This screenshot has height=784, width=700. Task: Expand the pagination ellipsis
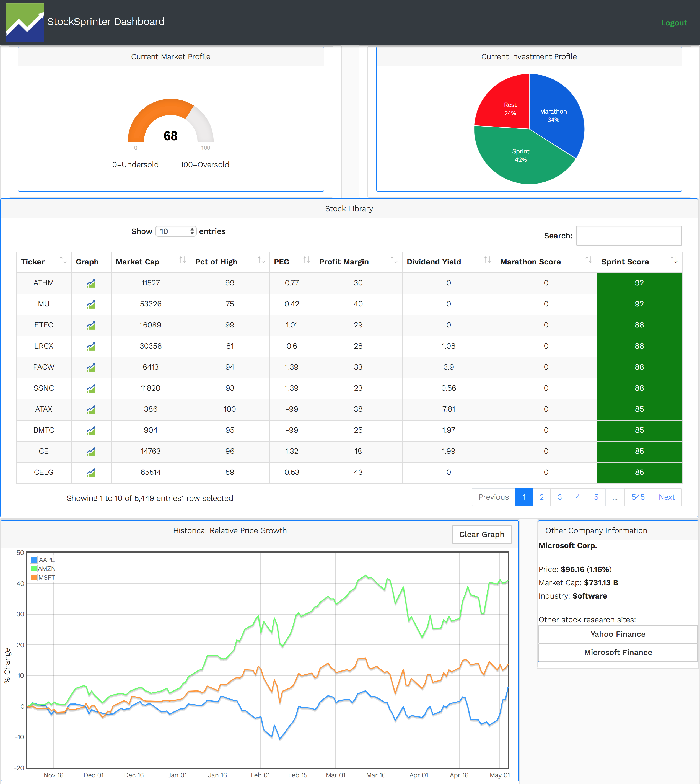pyautogui.click(x=615, y=497)
